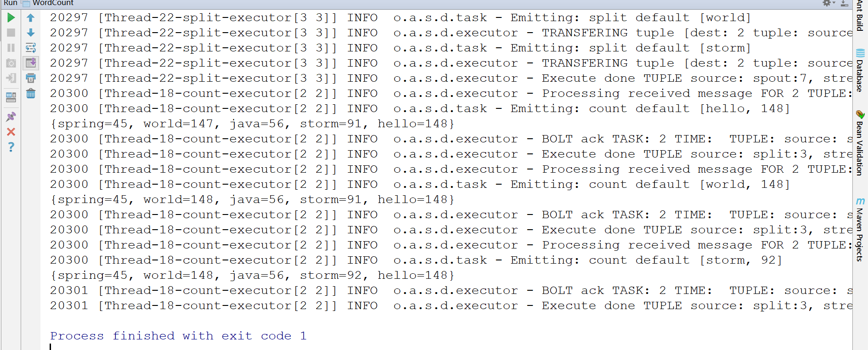
Task: Clear console with the trash can icon
Action: (x=31, y=94)
